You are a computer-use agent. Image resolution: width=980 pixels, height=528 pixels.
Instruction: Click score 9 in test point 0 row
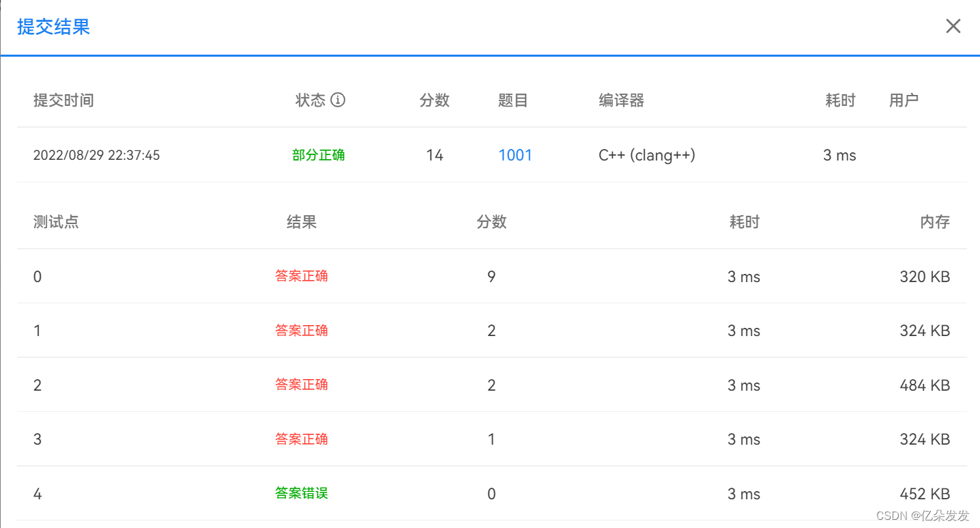click(491, 277)
